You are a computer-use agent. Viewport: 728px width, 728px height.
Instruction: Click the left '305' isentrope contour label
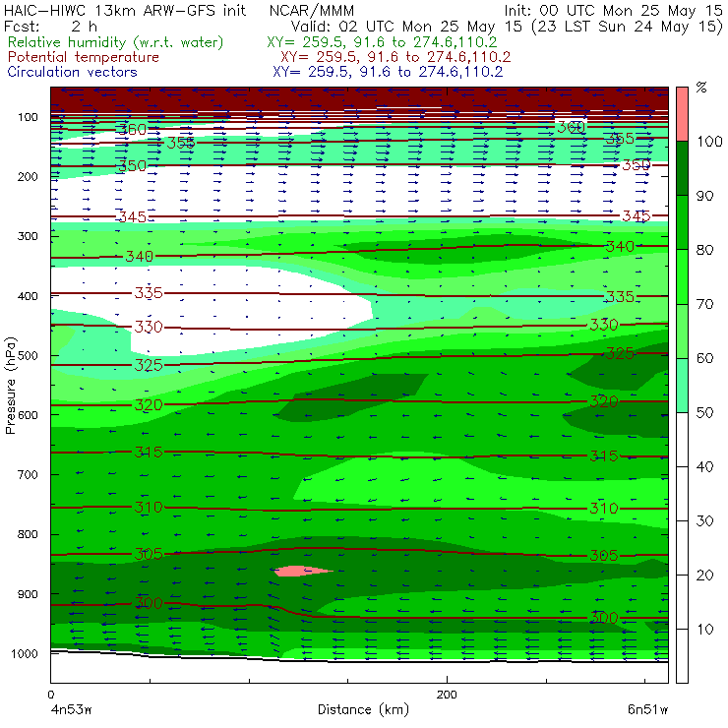tap(149, 554)
